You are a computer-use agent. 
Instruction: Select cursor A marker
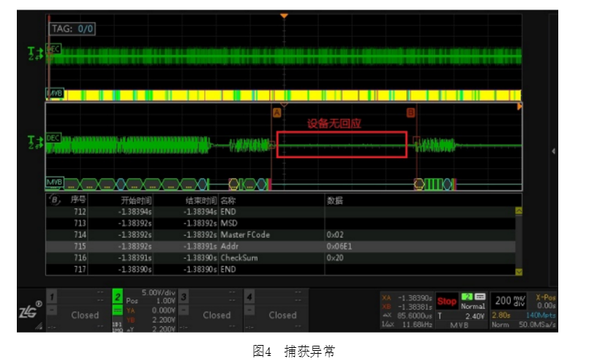(277, 113)
